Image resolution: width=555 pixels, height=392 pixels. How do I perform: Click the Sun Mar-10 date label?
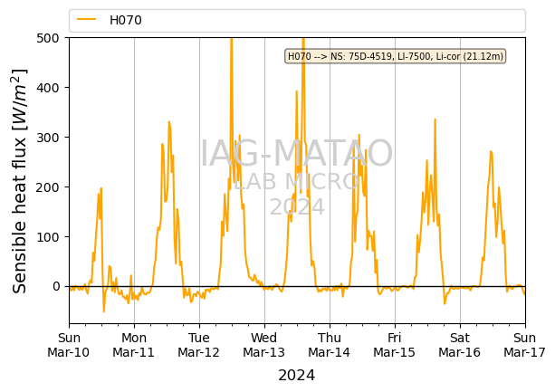pyautogui.click(x=69, y=345)
